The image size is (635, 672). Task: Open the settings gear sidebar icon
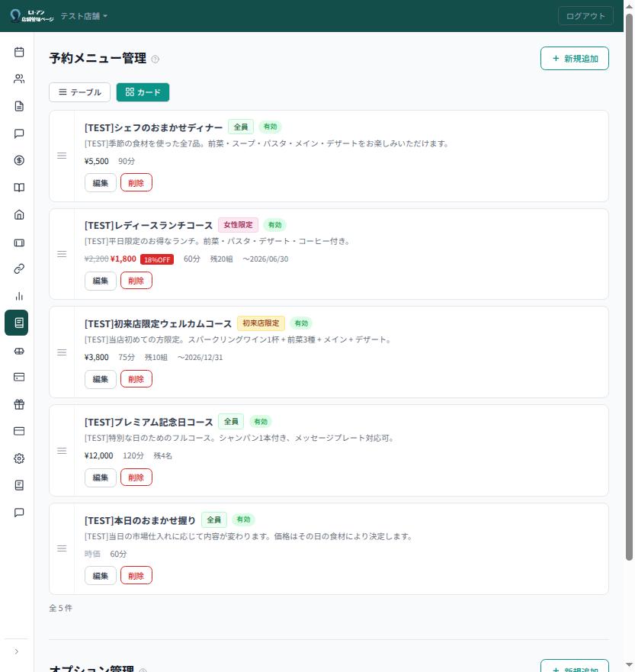tap(19, 458)
